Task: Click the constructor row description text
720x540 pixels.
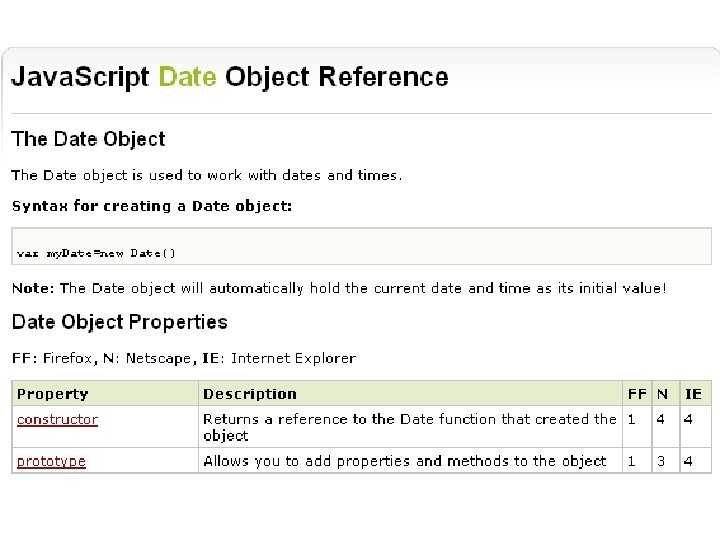Action: (x=409, y=427)
